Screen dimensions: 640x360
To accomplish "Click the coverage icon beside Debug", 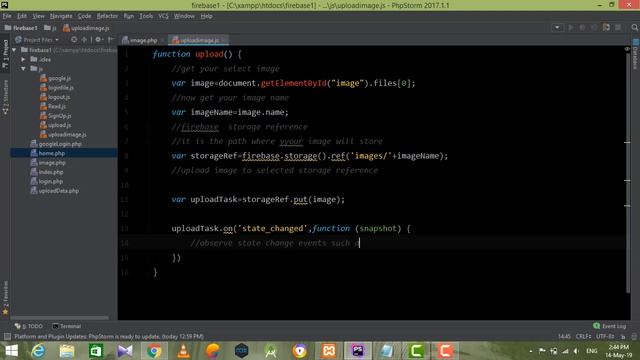I will 594,27.
